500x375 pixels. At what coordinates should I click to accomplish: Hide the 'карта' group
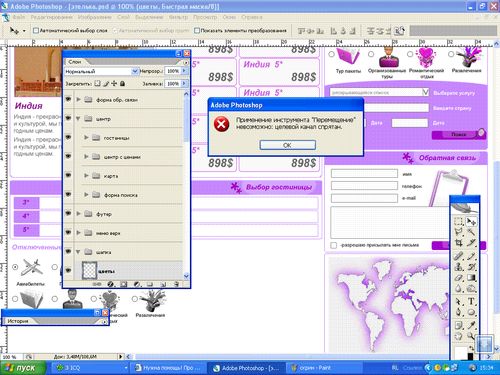68,175
